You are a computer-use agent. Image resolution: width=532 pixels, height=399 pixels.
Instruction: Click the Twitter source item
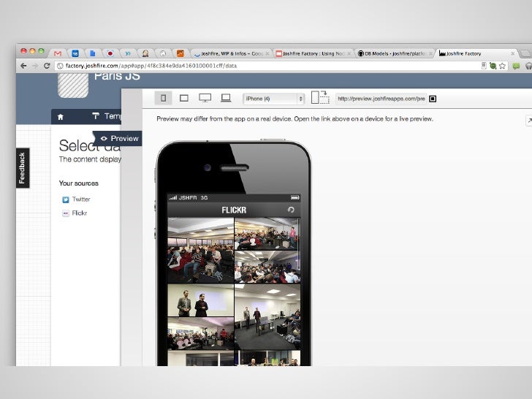coord(80,199)
